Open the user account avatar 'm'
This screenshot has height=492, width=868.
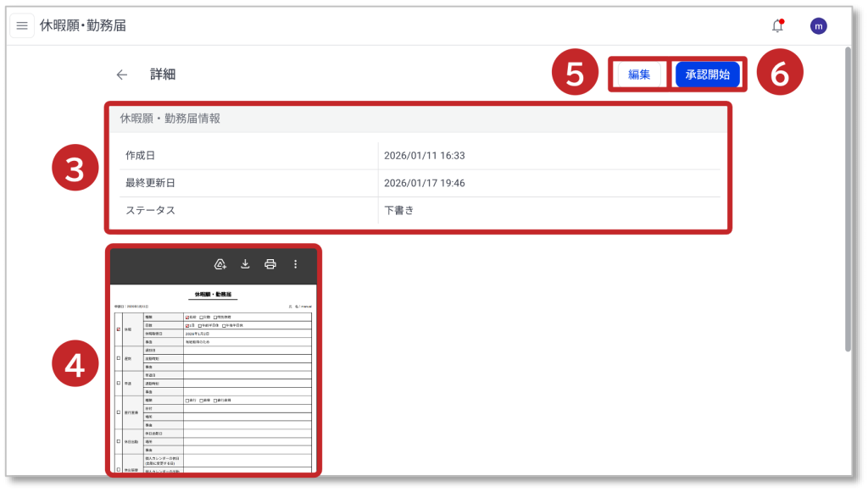tap(818, 26)
